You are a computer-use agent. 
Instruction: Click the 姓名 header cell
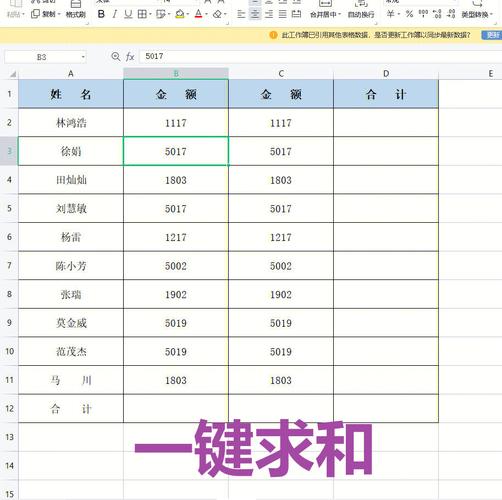pyautogui.click(x=71, y=94)
